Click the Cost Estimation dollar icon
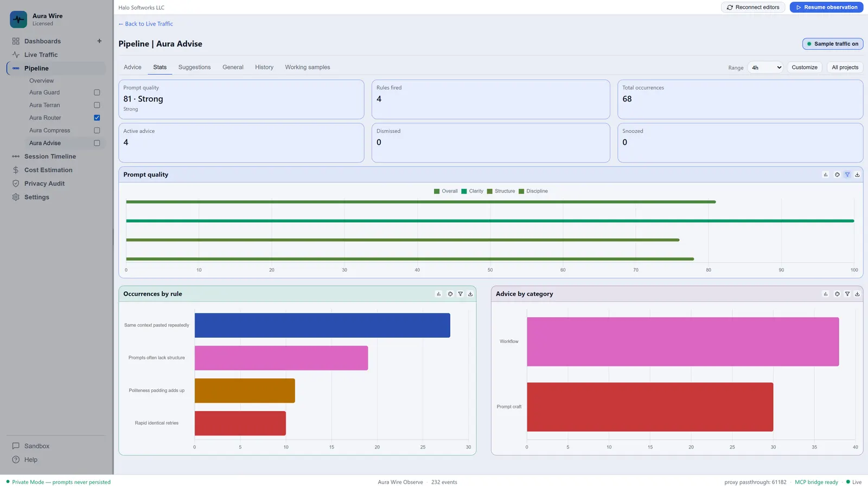Viewport: 868px width, 488px height. [16, 170]
